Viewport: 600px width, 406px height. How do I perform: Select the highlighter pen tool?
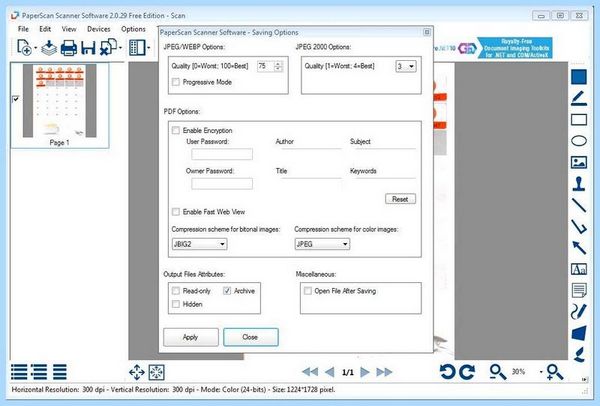579,98
